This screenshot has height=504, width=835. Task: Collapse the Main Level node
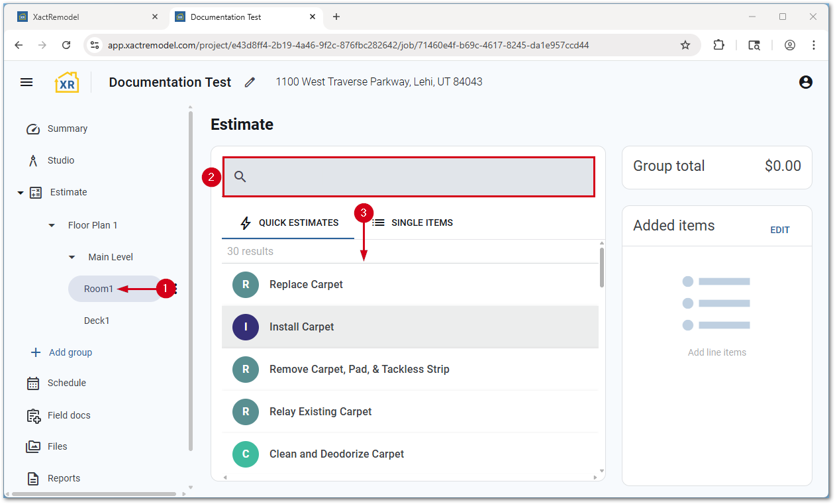pos(73,257)
